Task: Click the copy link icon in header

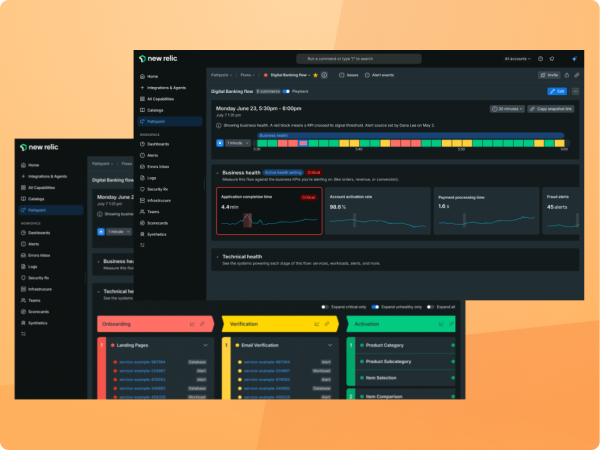Action: point(577,75)
